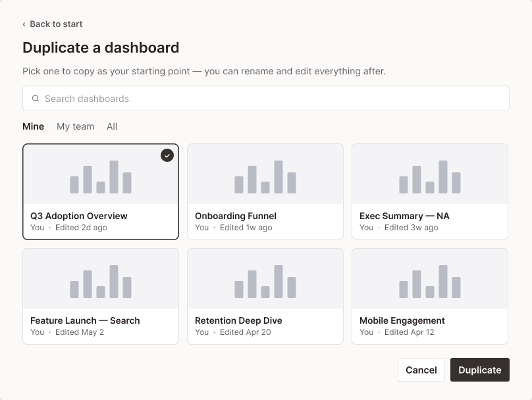Click the back chevron icon

coord(24,24)
